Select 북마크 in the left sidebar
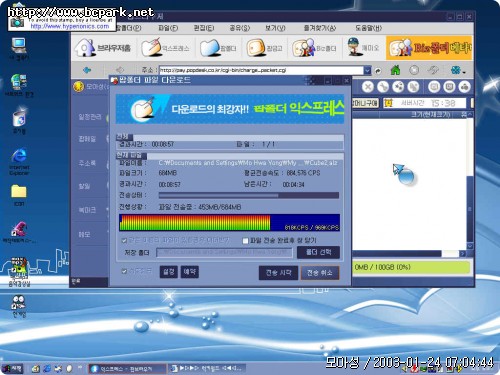The height and width of the screenshot is (375, 500). click(87, 210)
